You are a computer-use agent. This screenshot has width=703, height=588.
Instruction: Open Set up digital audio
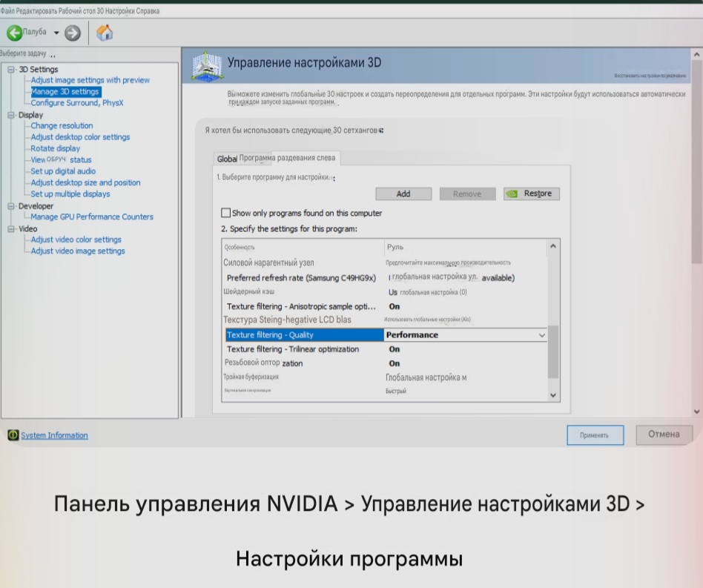63,171
